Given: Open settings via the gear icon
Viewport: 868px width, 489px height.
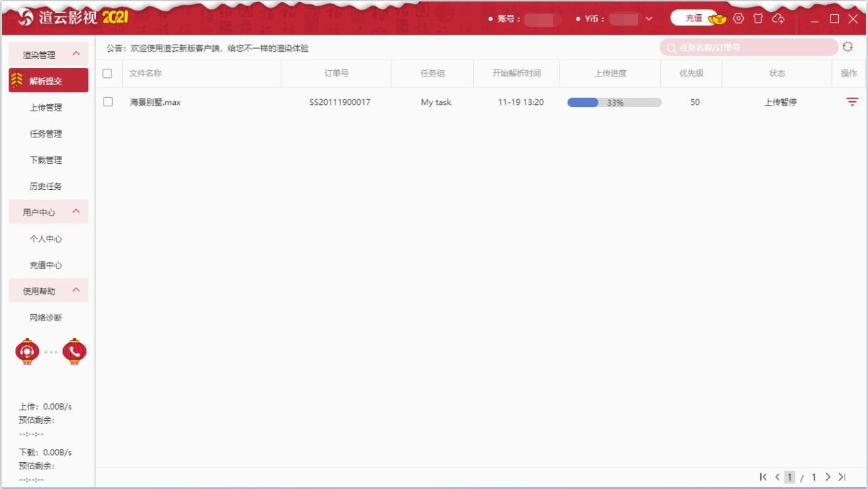Looking at the screenshot, I should [738, 18].
